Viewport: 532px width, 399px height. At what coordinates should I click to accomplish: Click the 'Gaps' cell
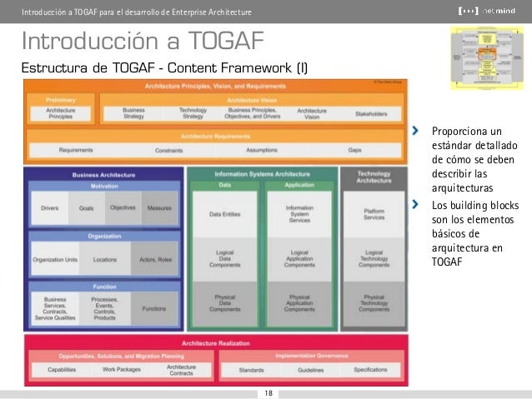coord(354,150)
